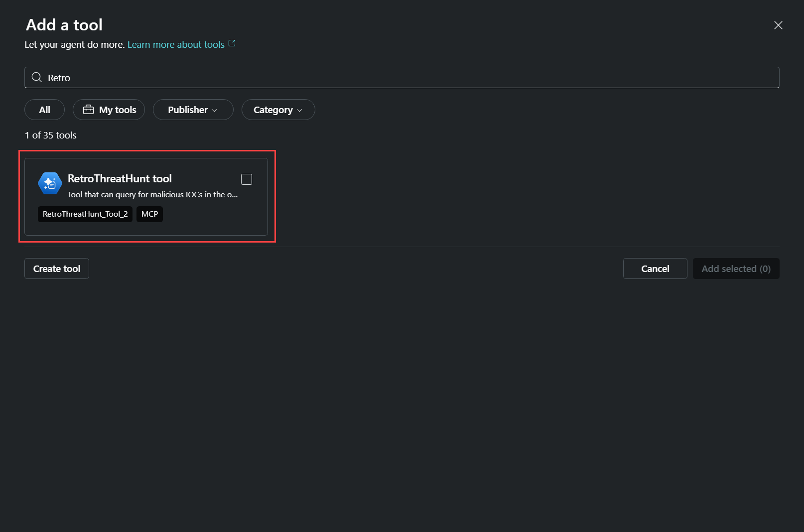
Task: Check the RetroThreatHunt tool checkbox
Action: (247, 179)
